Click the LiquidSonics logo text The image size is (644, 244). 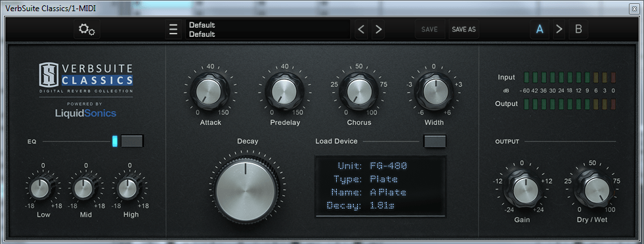point(86,113)
